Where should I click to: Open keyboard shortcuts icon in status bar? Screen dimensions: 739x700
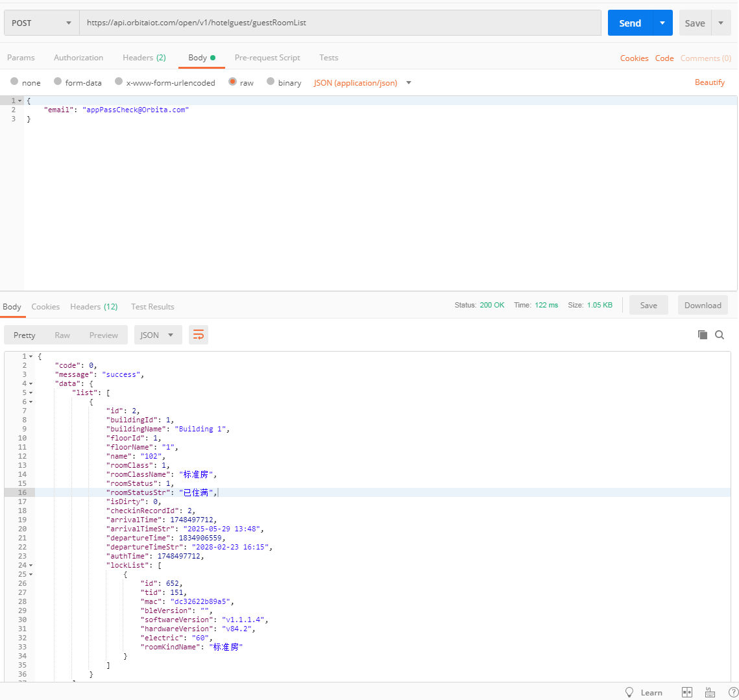[x=710, y=692]
